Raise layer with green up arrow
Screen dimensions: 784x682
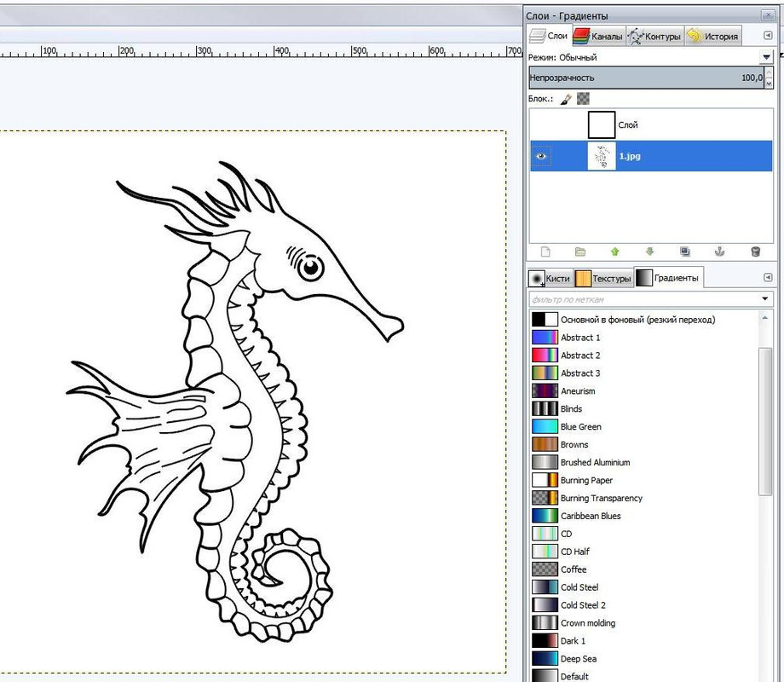615,251
